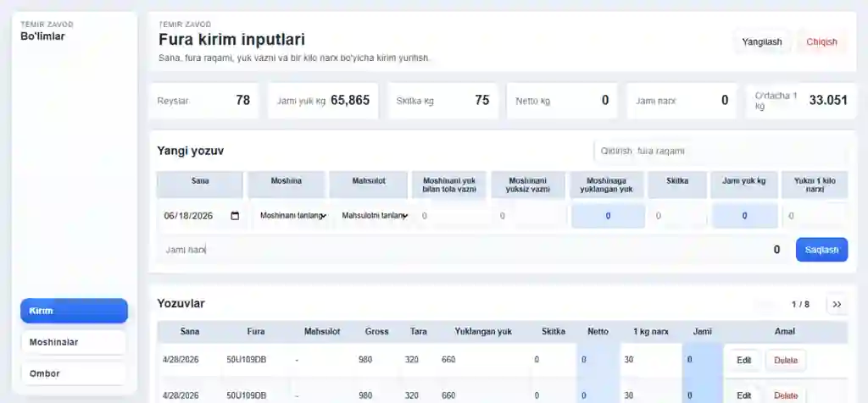
Task: Click the Yangi yozuv section heading
Action: 191,151
